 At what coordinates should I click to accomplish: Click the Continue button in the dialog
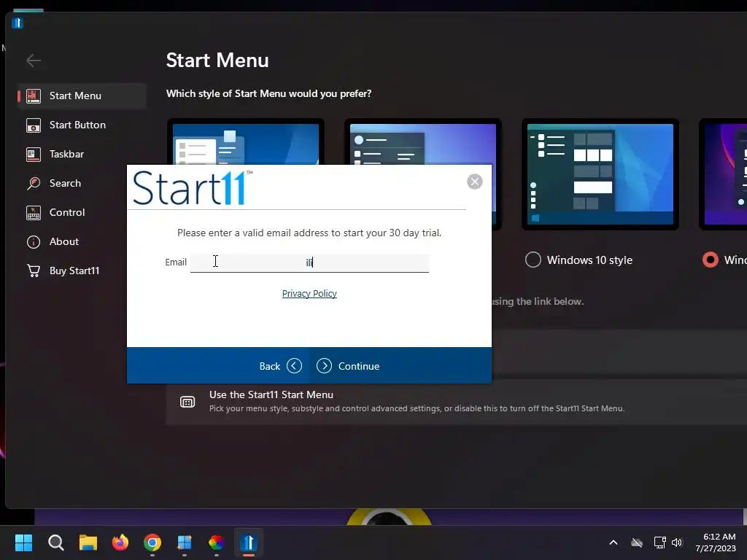click(348, 366)
